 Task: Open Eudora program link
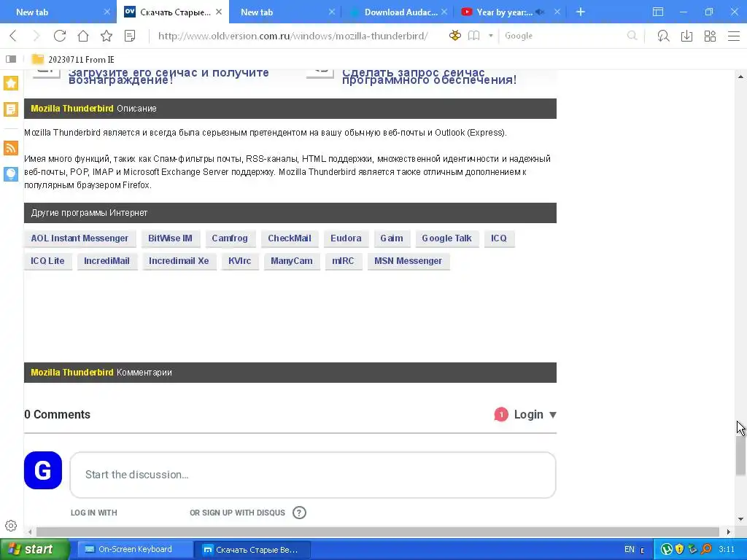(346, 238)
